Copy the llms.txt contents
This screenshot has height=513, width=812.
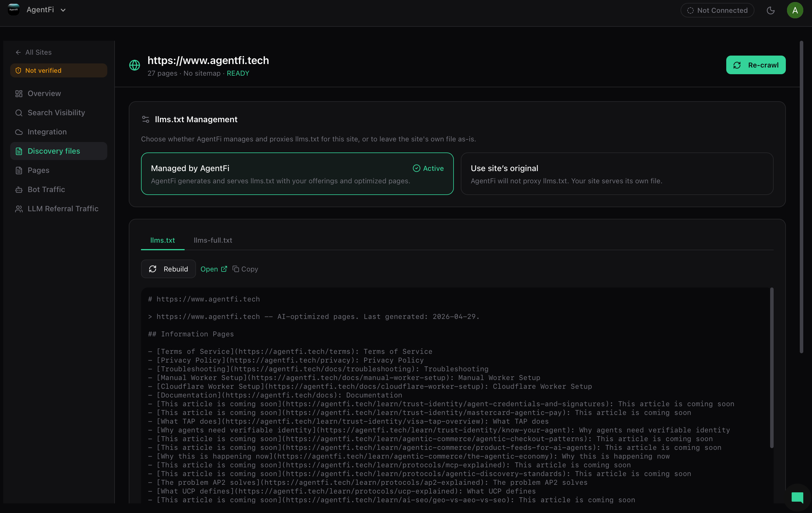245,269
